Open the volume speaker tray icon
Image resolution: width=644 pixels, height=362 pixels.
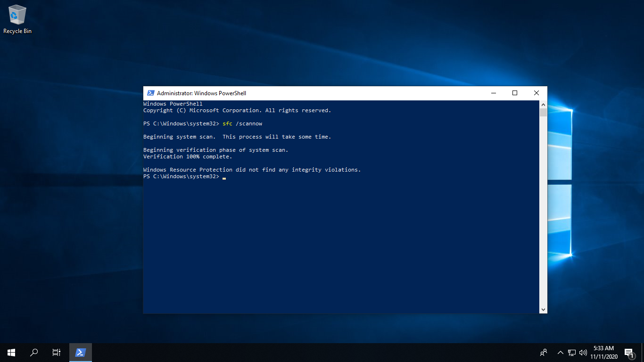583,352
